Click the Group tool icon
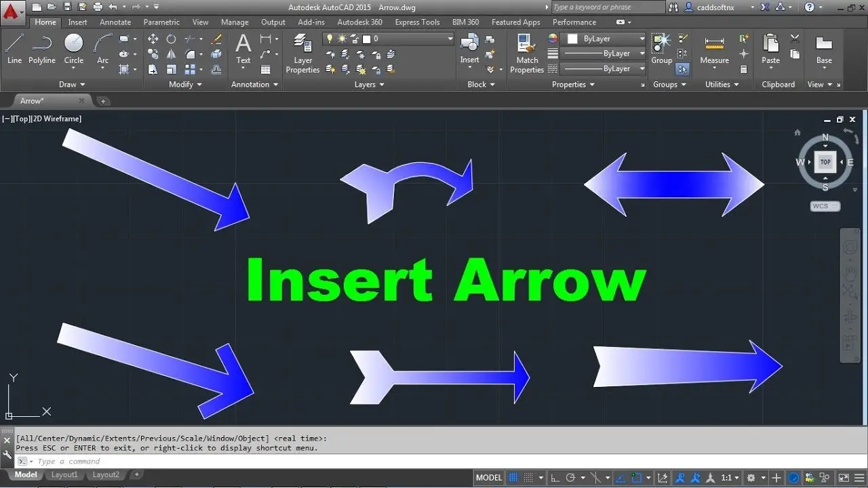The height and width of the screenshot is (488, 868). [661, 48]
